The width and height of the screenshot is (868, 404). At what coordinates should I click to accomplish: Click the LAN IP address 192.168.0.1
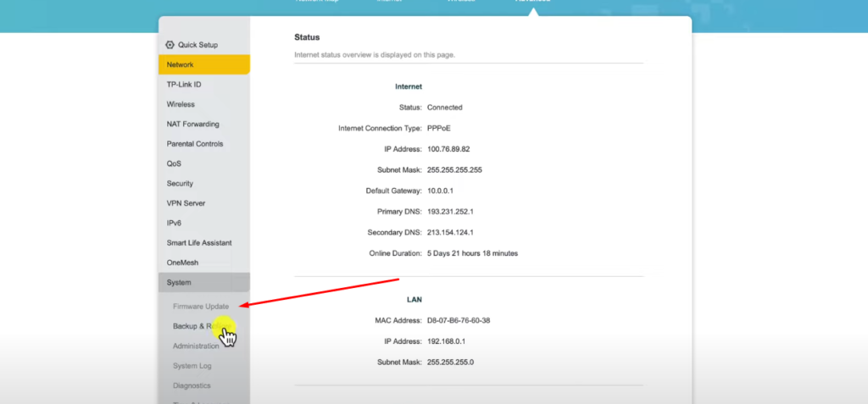pos(446,341)
